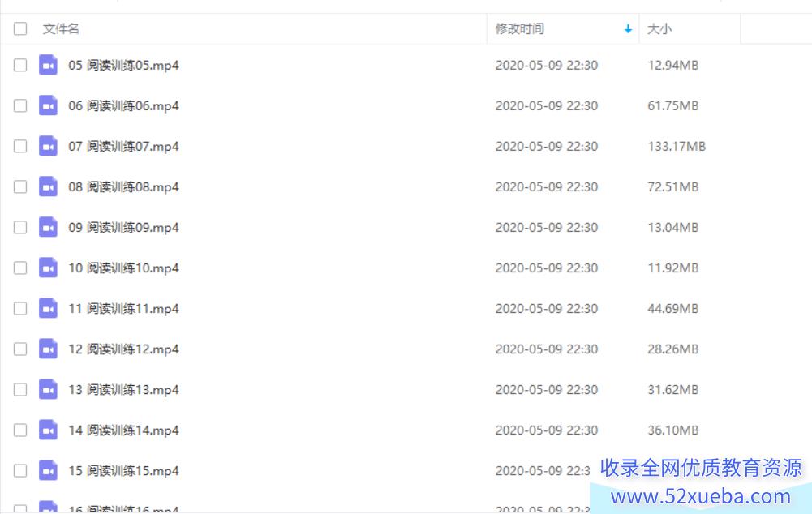Select the row showing 133.17MB size
812x514 pixels.
click(x=406, y=146)
